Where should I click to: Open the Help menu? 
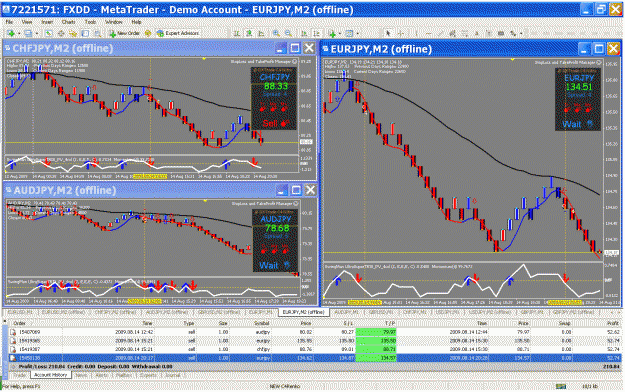[x=136, y=22]
